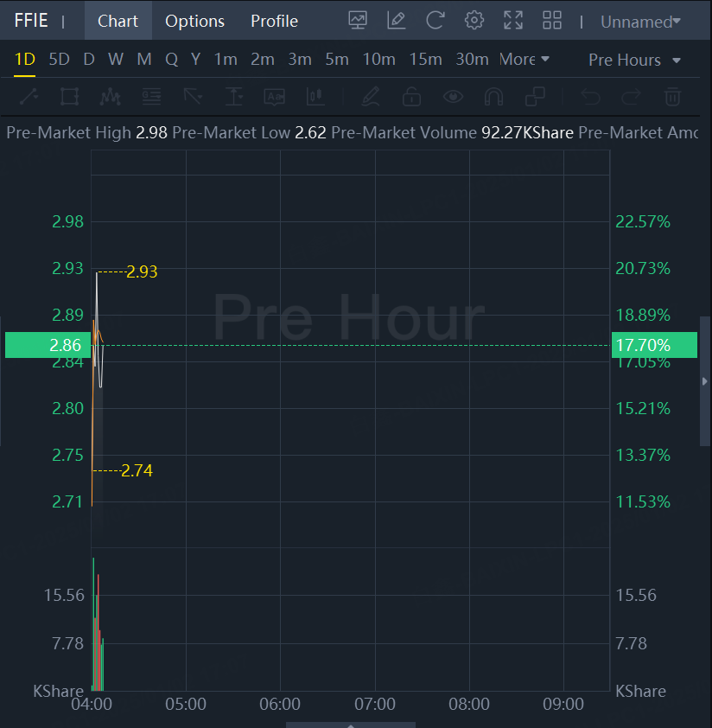The image size is (712, 728).
Task: Select the arrow marker drawing tool
Action: 193,97
